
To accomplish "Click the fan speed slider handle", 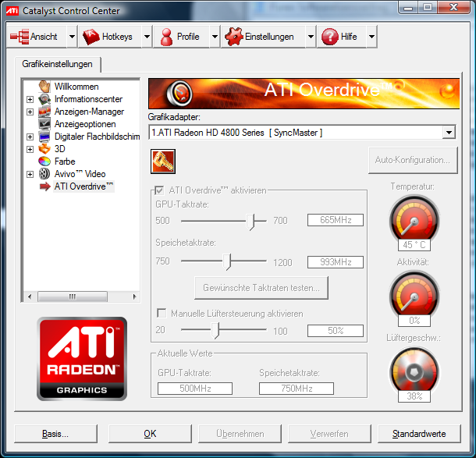I will tap(215, 330).
